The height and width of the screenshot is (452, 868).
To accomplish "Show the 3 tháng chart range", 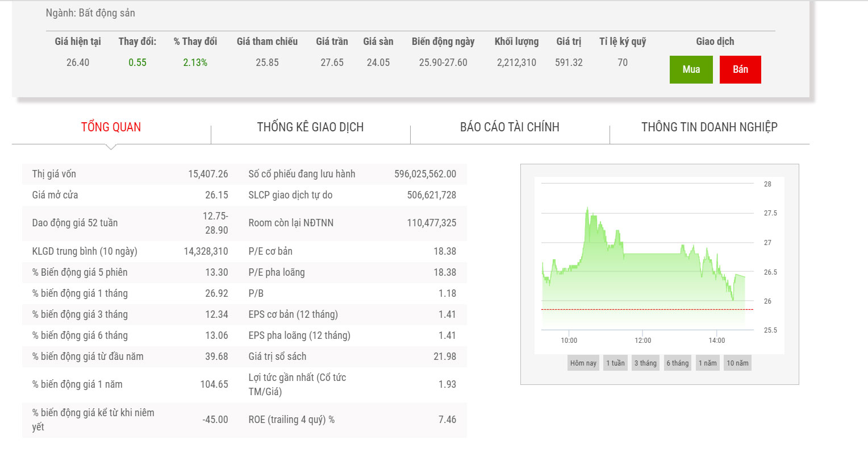I will tap(645, 363).
